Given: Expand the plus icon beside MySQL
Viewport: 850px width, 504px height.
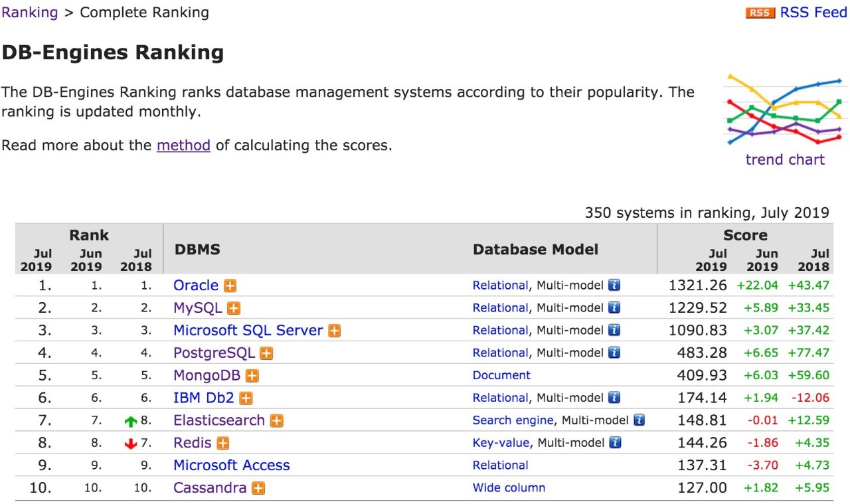Looking at the screenshot, I should click(x=234, y=308).
